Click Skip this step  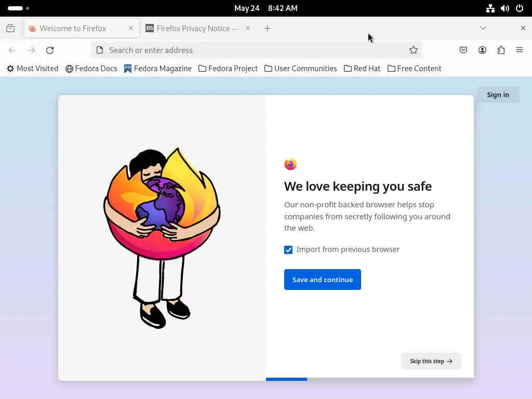[x=431, y=361]
